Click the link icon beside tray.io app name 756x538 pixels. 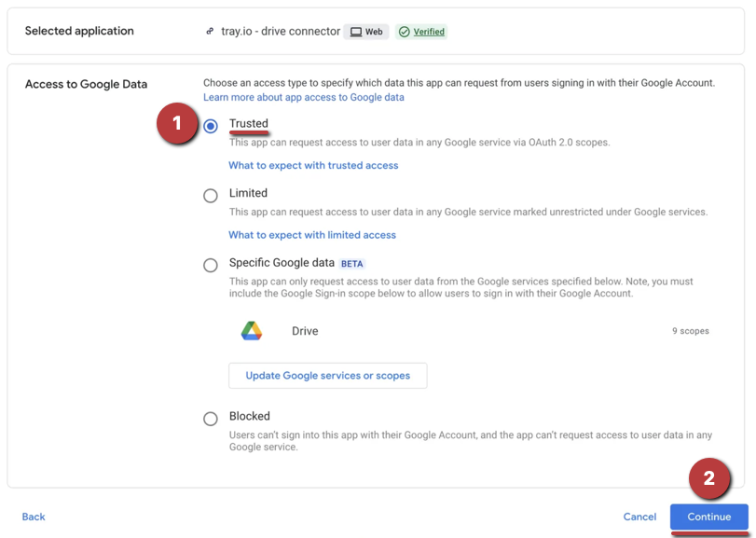coord(210,31)
